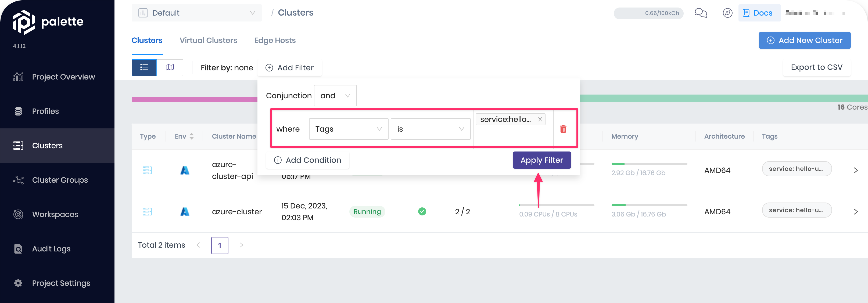Click the Memory column header
Image resolution: width=868 pixels, height=303 pixels.
[x=625, y=136]
